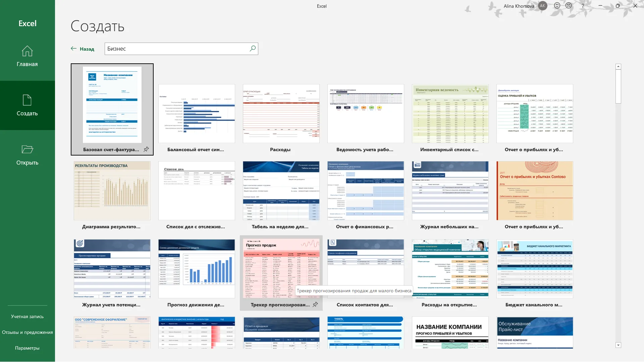Screen dimensions: 644x362
Task: Select Балансовый отчет template thumbnail
Action: pyautogui.click(x=197, y=114)
